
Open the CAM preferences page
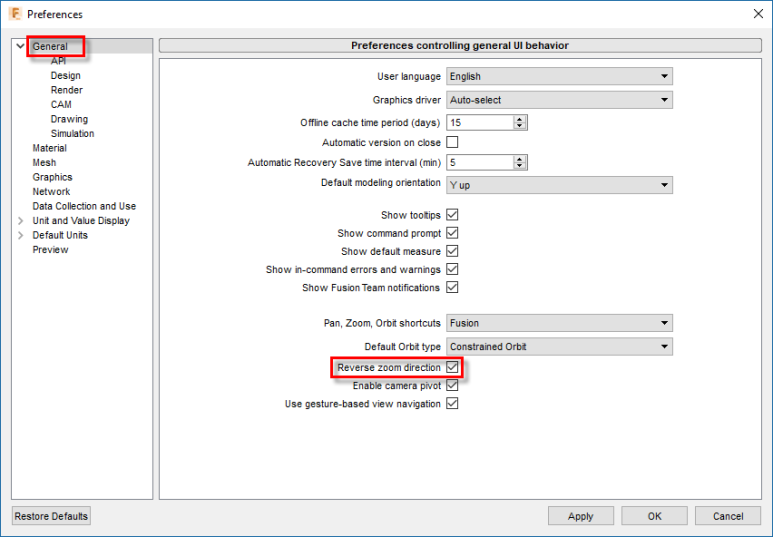61,105
